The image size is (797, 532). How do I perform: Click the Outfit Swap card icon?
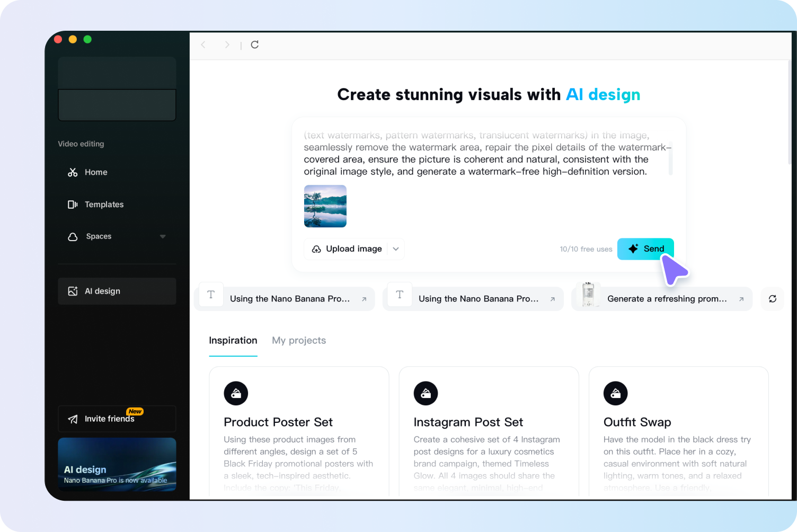pyautogui.click(x=616, y=393)
